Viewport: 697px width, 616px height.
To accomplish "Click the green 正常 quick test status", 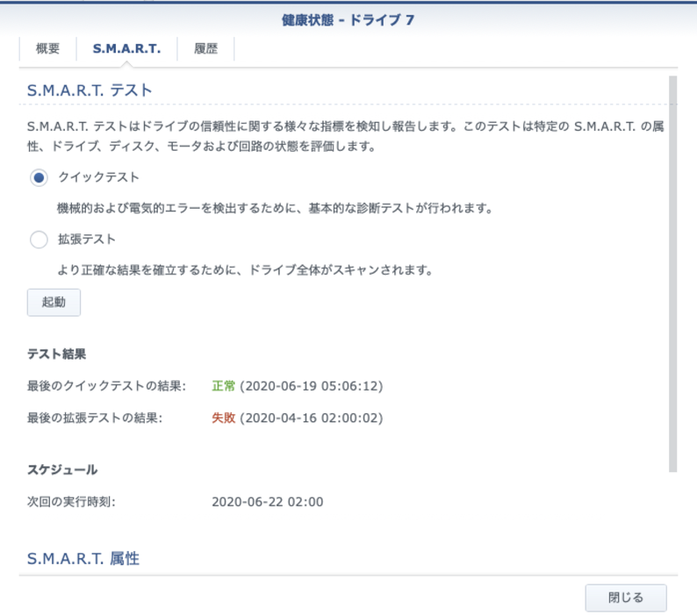I will (223, 386).
